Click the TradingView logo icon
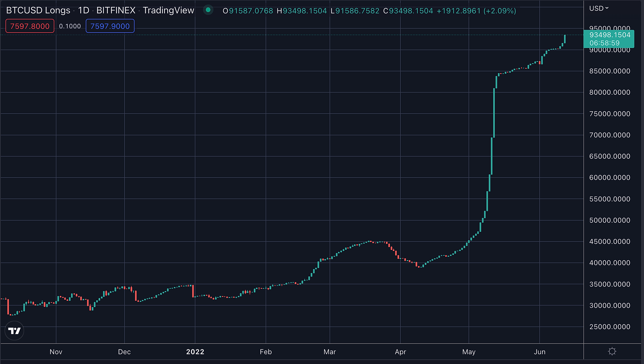 pyautogui.click(x=14, y=331)
